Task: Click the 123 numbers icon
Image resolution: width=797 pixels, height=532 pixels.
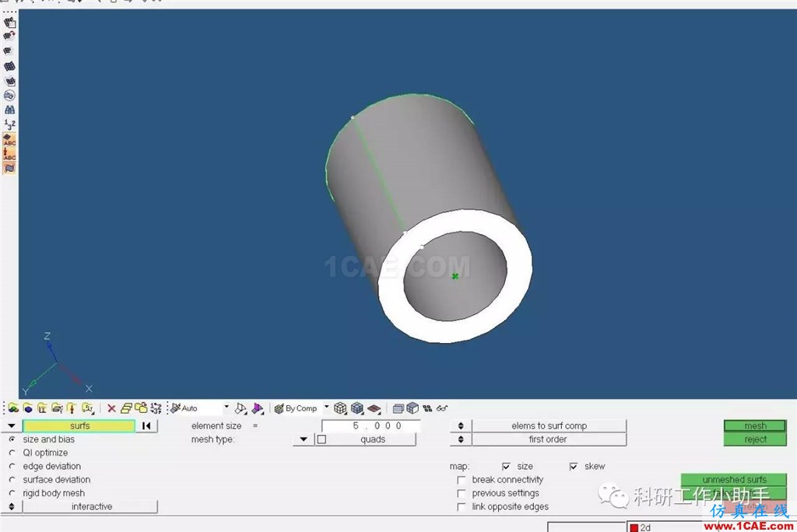Action: [x=9, y=124]
